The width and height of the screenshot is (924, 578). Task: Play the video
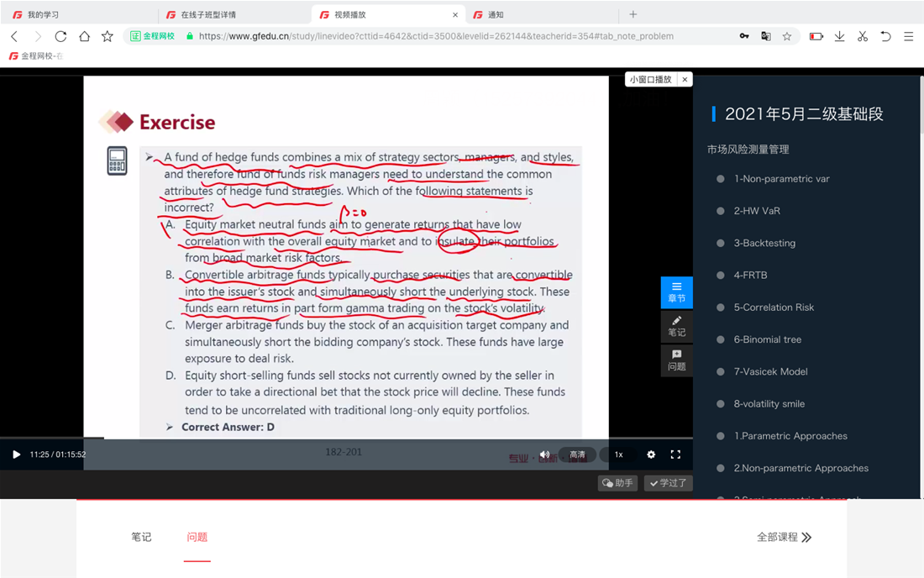point(17,455)
